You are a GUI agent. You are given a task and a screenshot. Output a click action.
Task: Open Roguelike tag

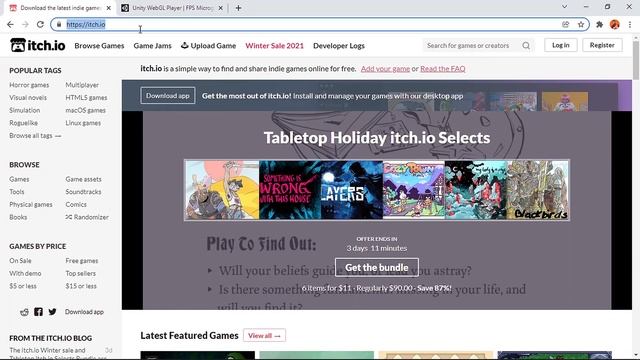coord(23,123)
